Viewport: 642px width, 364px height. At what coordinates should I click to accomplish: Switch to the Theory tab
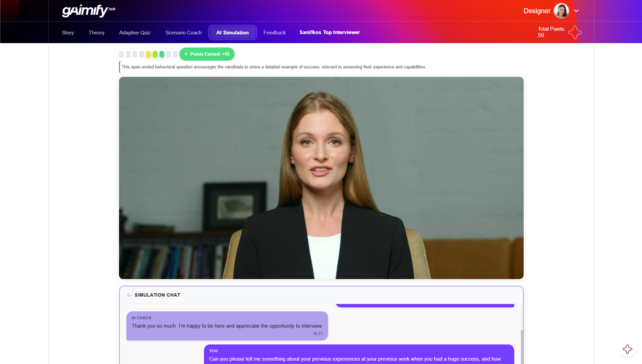pos(96,33)
